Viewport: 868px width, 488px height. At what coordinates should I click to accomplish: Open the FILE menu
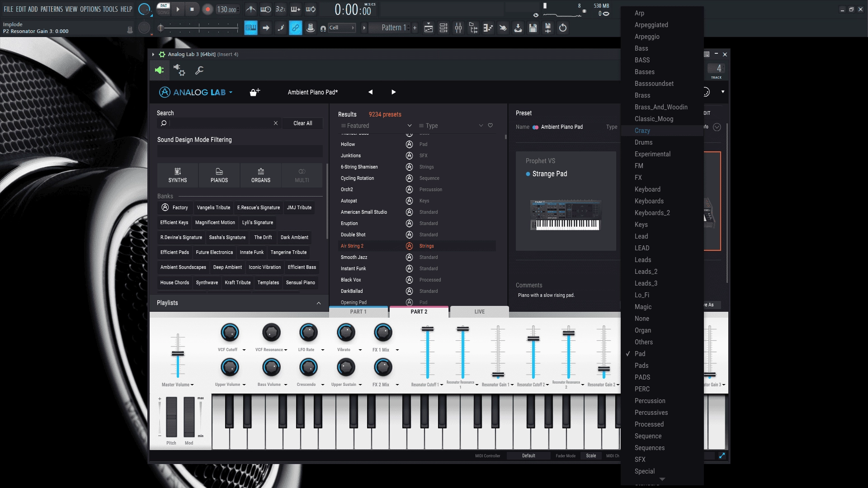tap(9, 9)
